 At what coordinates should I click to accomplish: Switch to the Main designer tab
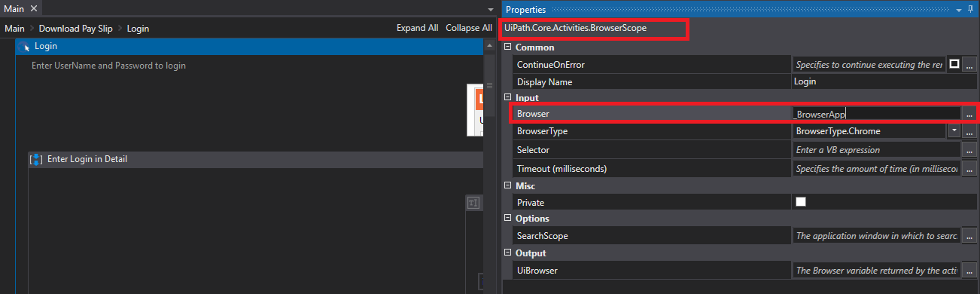coord(14,8)
